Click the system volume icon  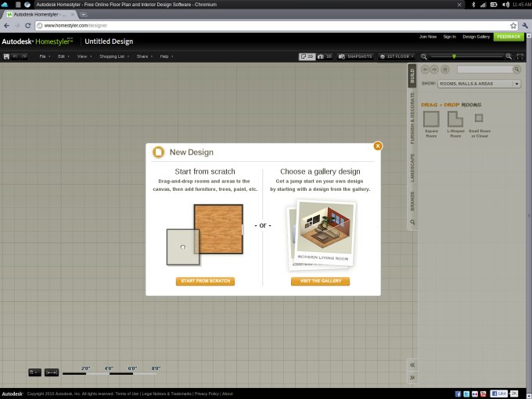(x=505, y=5)
